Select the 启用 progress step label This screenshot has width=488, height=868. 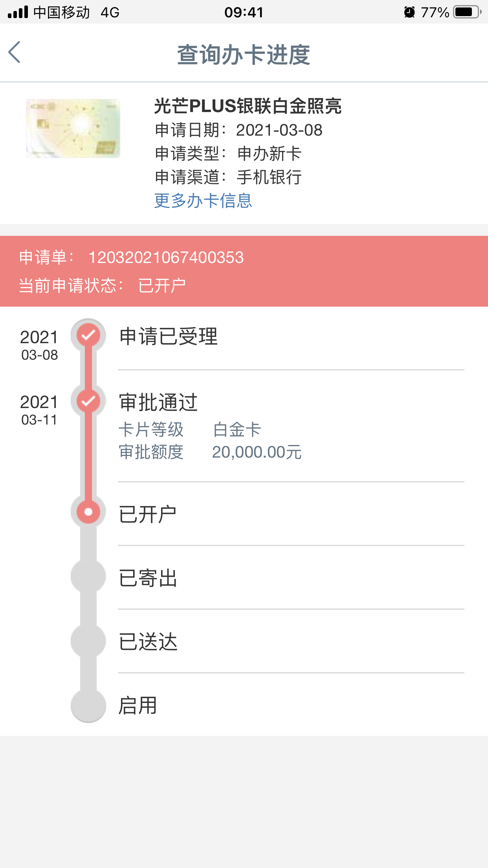[138, 705]
